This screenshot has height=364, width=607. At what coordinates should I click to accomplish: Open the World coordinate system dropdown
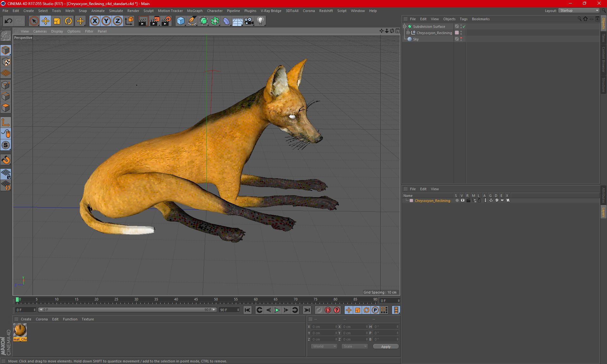(324, 347)
